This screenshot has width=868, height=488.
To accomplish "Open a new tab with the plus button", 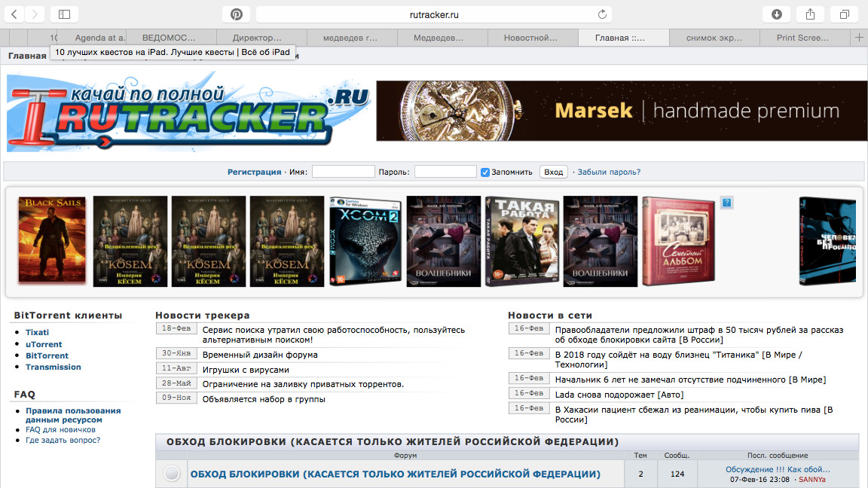I will click(x=859, y=38).
